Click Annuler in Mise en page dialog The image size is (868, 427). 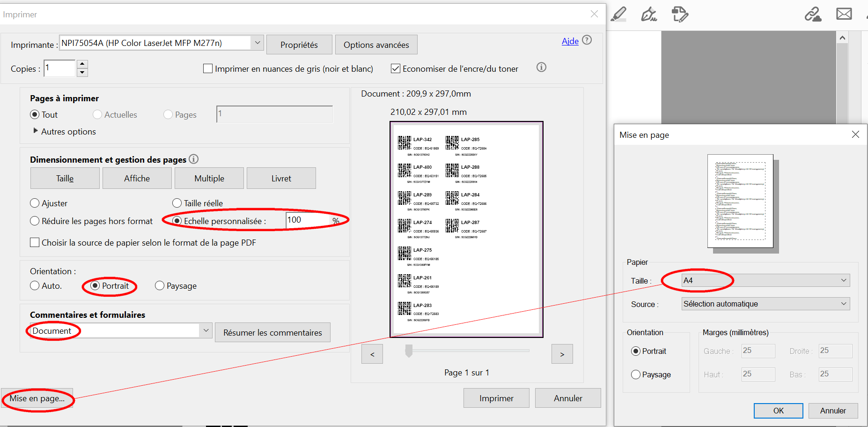point(833,411)
